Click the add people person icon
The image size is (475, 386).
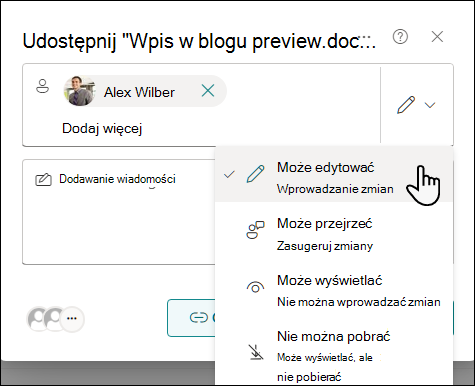[x=43, y=86]
